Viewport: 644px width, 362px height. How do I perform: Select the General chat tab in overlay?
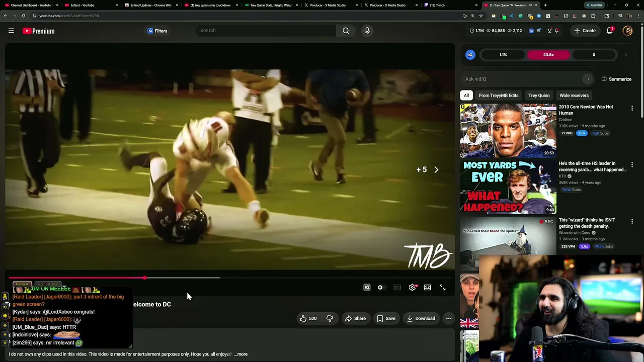tap(22, 284)
